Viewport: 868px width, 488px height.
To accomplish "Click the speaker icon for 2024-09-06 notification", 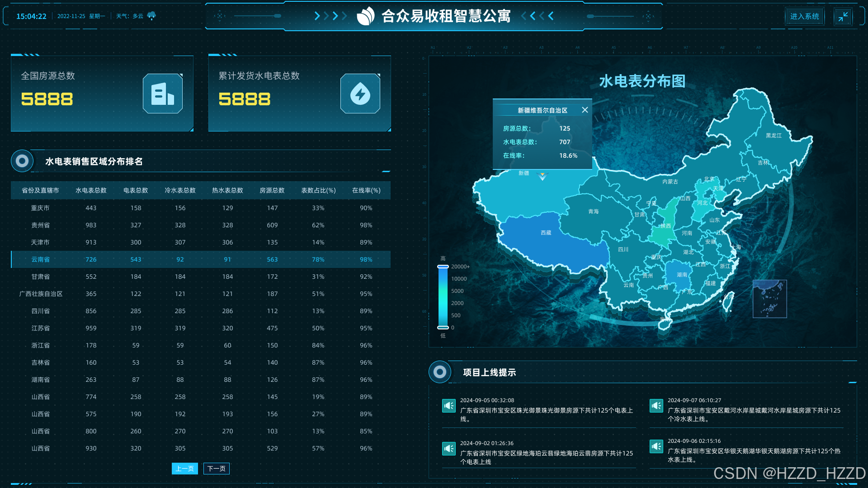I will pyautogui.click(x=656, y=446).
